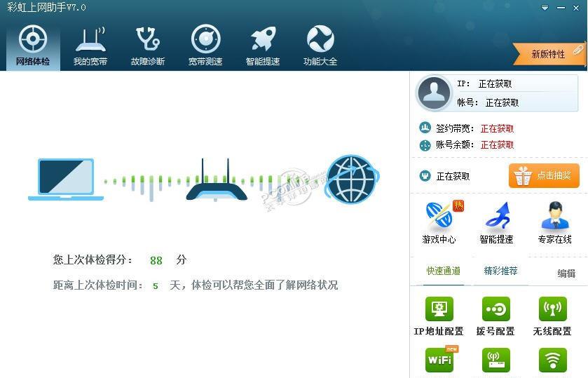Click the 帐号 正在获取 text
Screen dimensions: 588x378
tap(502, 102)
